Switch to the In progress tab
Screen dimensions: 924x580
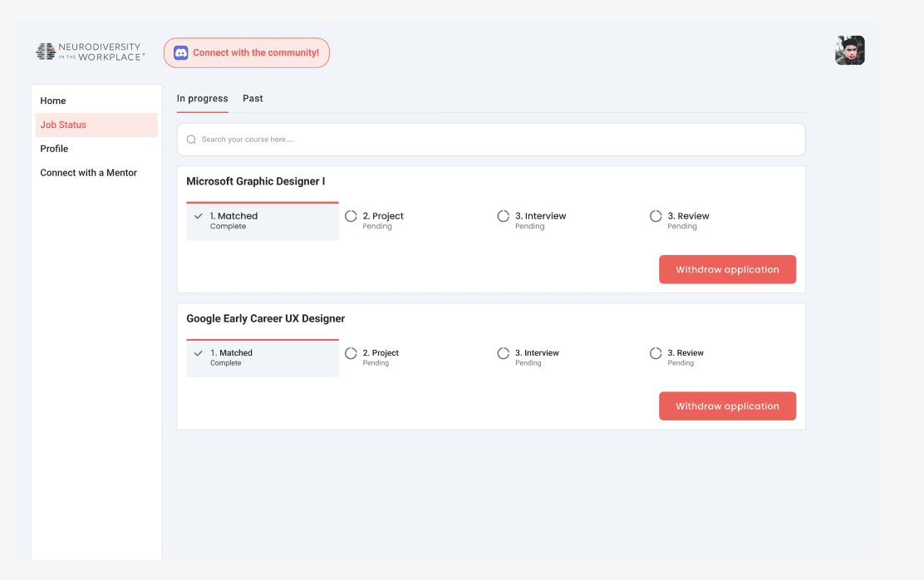[202, 98]
